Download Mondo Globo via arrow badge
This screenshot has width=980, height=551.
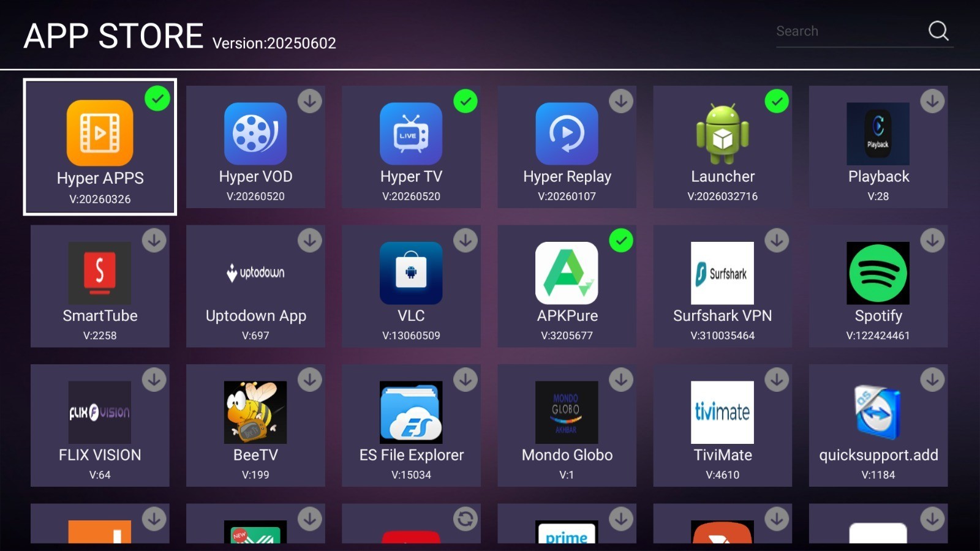621,380
